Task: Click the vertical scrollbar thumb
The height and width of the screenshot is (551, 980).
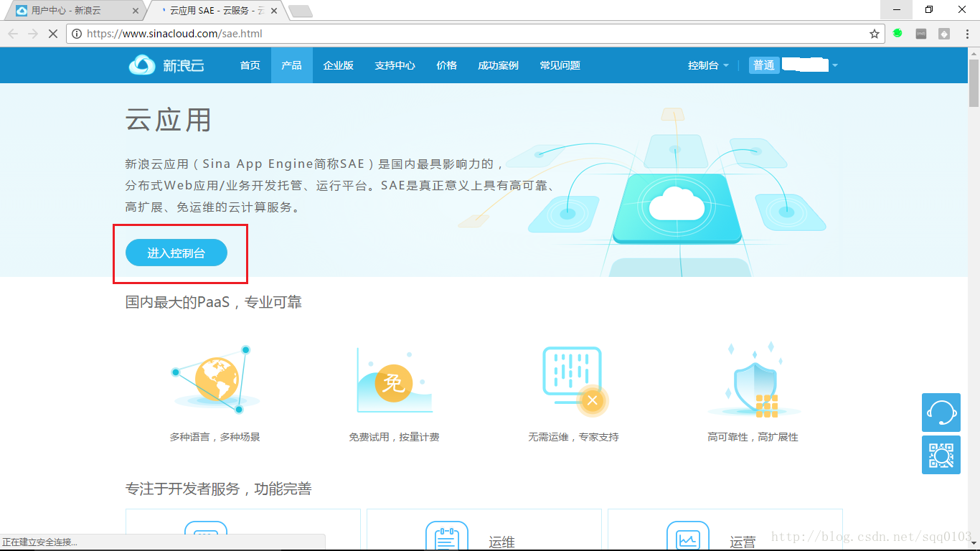Action: [974, 83]
